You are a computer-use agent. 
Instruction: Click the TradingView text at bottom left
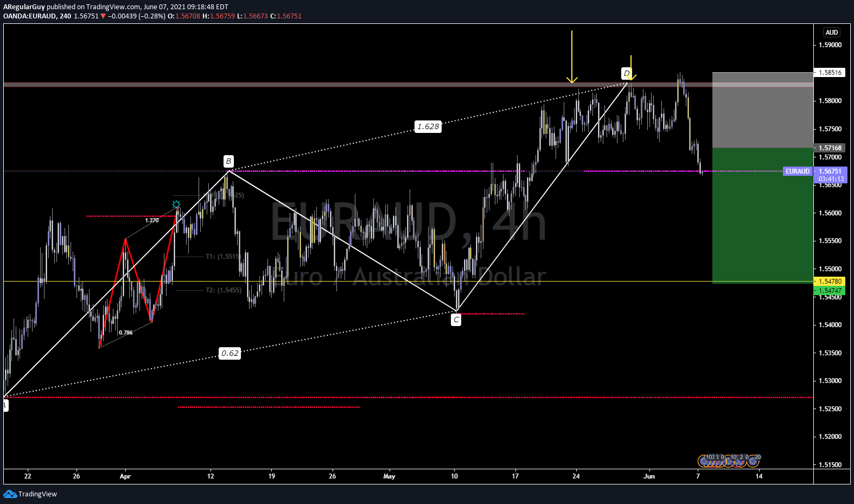[37, 494]
